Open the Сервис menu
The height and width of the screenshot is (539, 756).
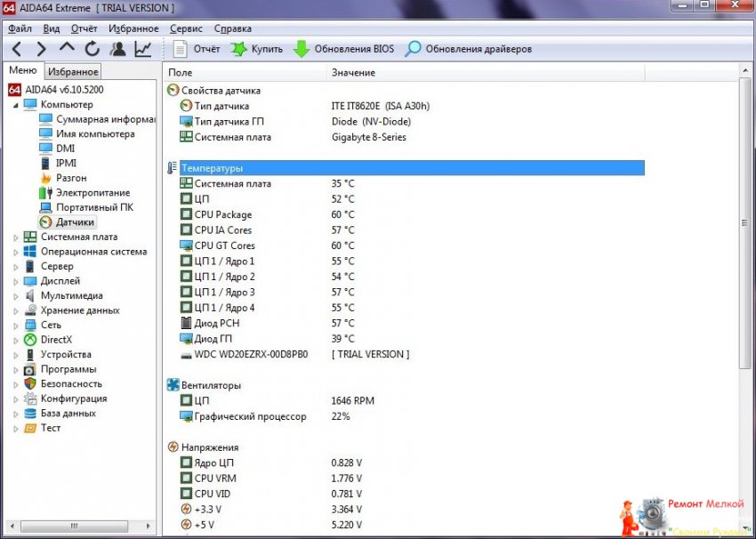186,28
